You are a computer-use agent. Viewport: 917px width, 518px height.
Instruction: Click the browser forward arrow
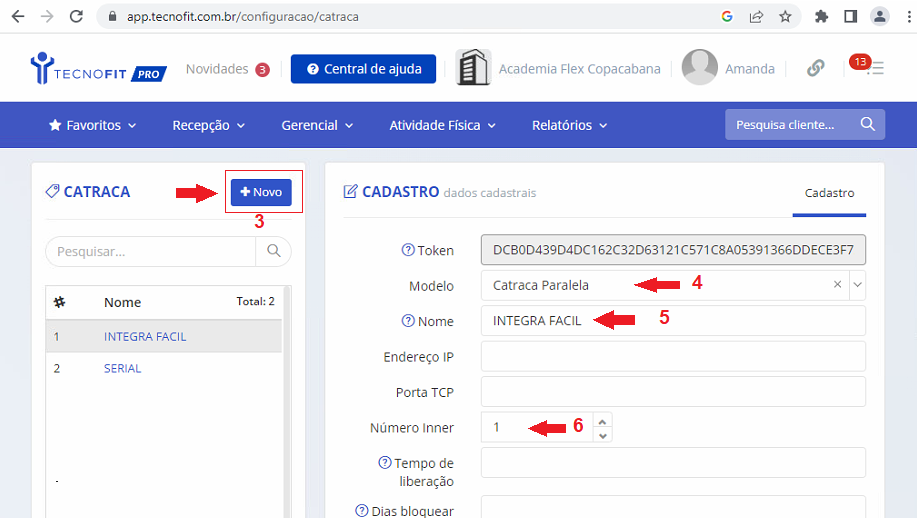[47, 16]
